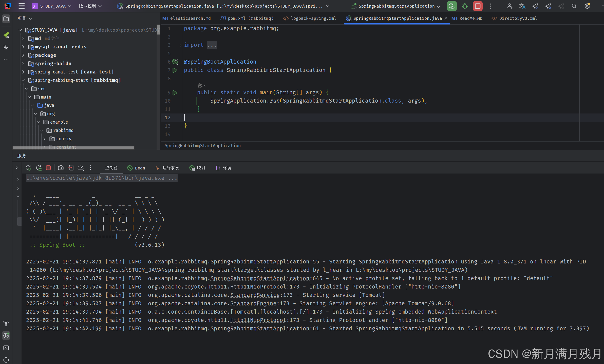Toggle the Project tool window folder icon
Image resolution: width=604 pixels, height=364 pixels.
(6, 19)
